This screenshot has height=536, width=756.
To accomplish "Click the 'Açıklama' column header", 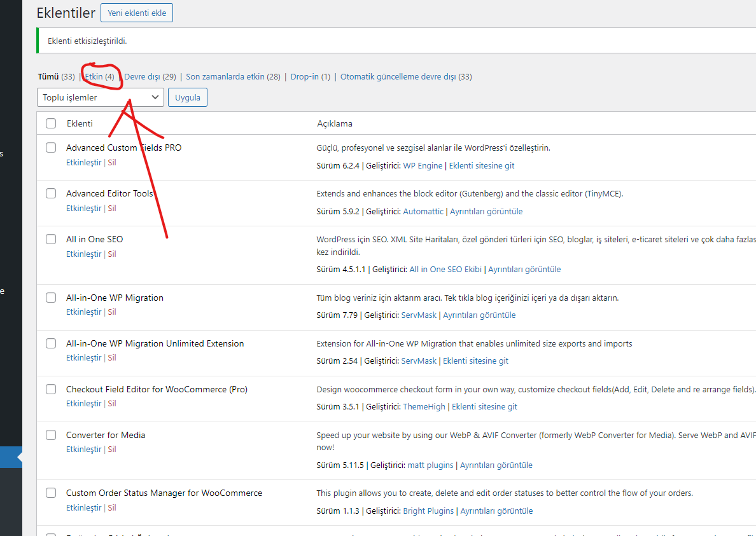I will (335, 123).
